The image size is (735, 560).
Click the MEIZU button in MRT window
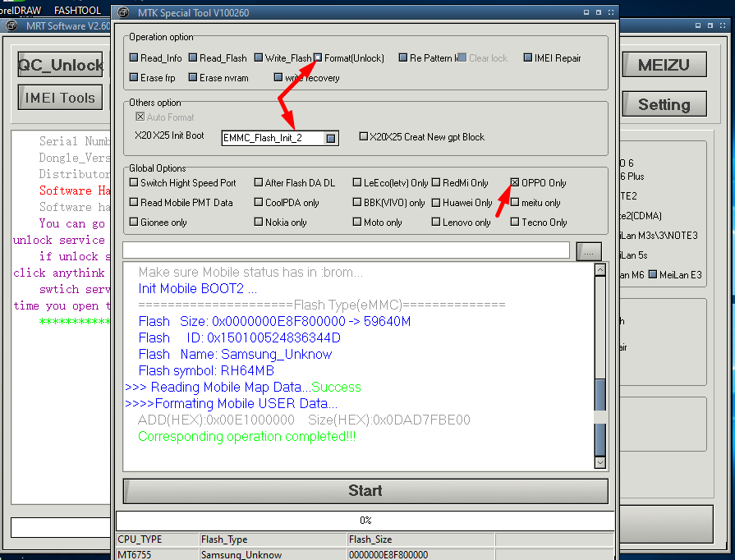pyautogui.click(x=664, y=64)
